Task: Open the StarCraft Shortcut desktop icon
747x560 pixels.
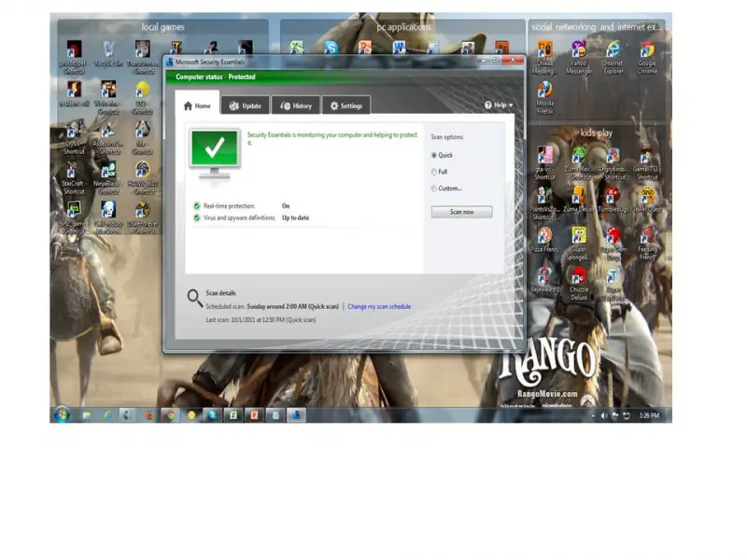Action: [x=74, y=178]
